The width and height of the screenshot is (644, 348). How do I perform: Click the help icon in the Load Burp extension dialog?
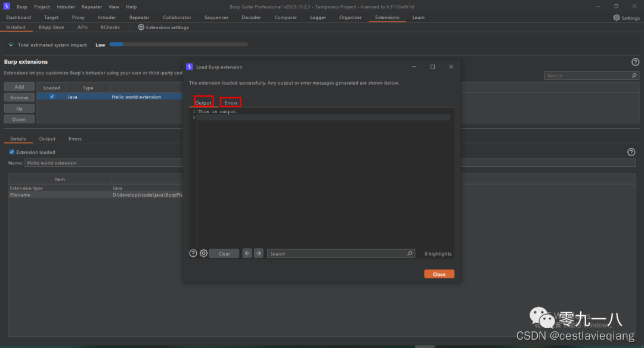[x=193, y=253]
